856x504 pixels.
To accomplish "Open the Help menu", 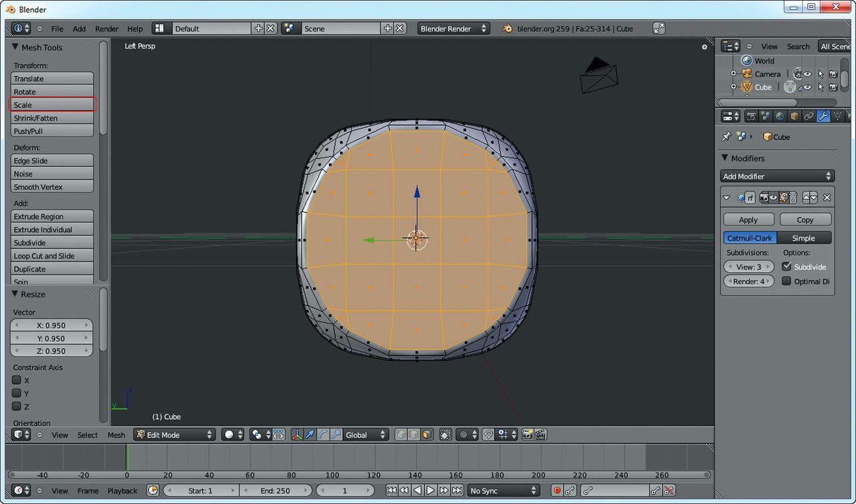I will (x=135, y=29).
